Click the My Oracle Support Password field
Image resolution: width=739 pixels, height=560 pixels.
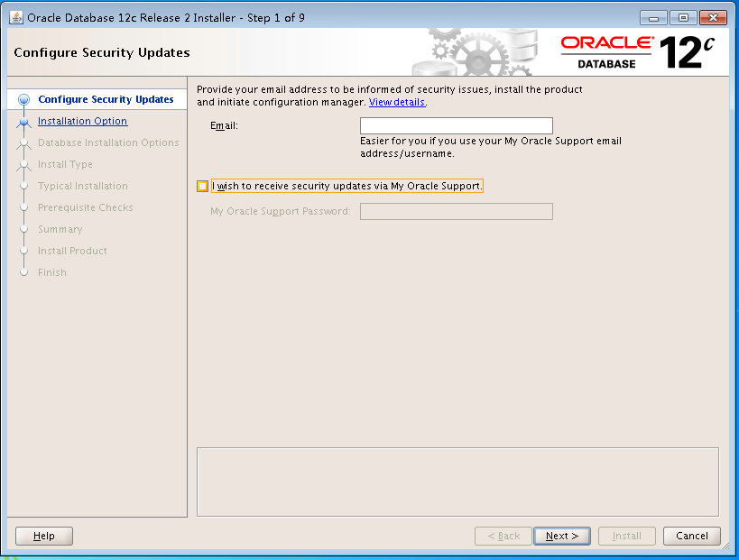456,211
